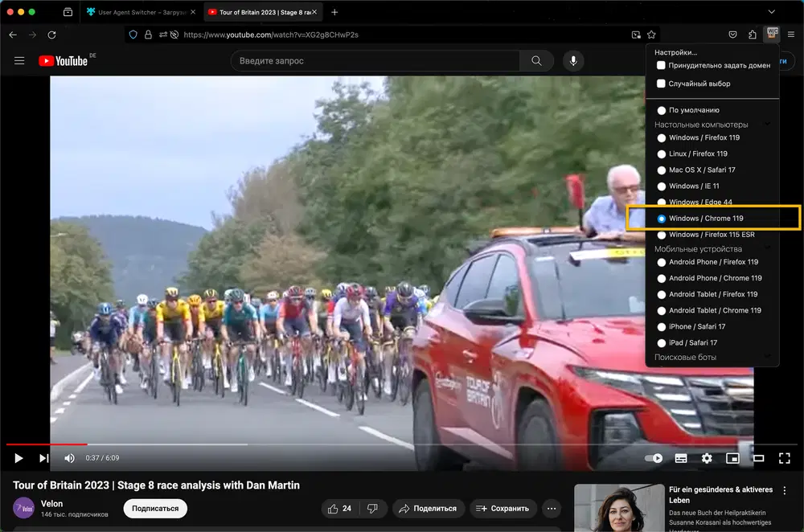Click Сохранить to save the video

(x=503, y=509)
